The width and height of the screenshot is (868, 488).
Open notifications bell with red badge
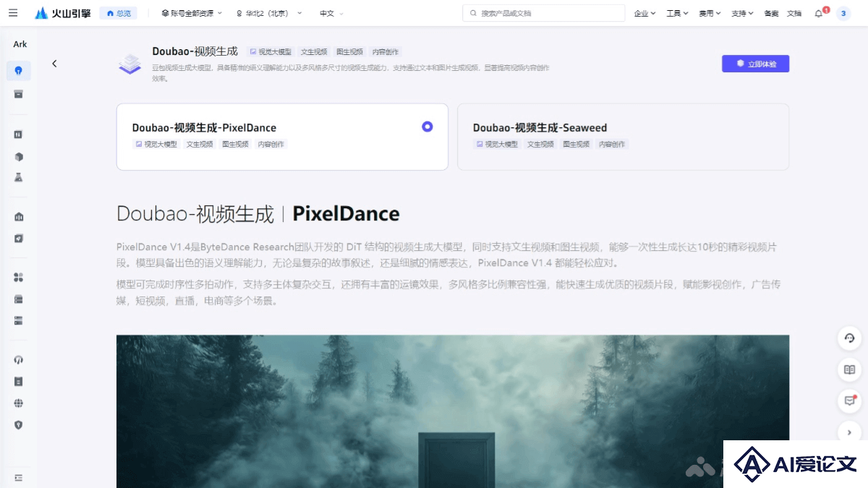[820, 13]
